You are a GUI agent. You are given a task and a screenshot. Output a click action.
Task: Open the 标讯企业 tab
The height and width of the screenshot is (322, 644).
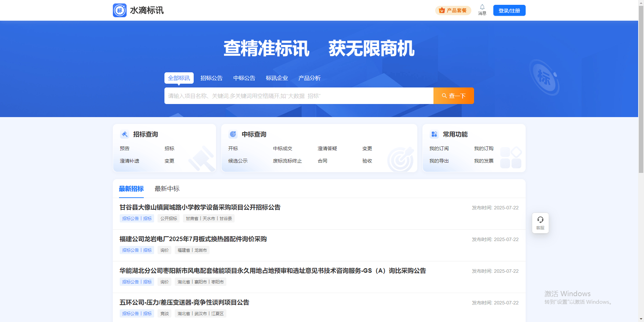277,78
